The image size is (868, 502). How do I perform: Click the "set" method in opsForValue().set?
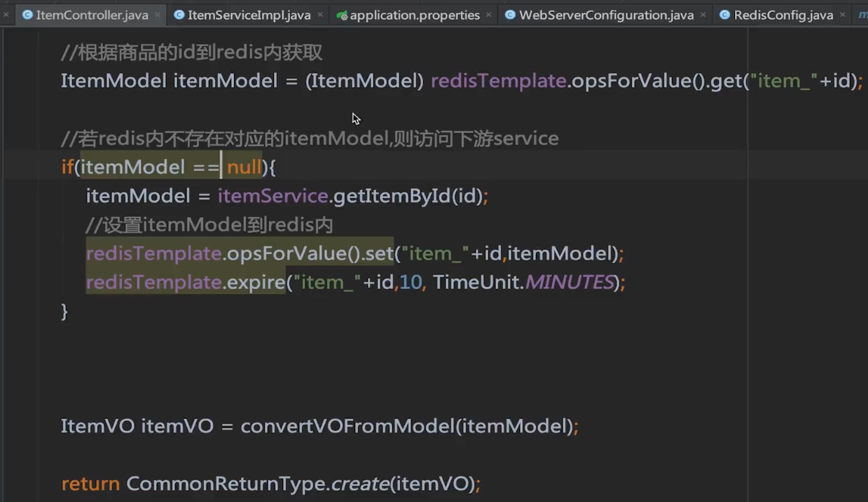coord(378,253)
